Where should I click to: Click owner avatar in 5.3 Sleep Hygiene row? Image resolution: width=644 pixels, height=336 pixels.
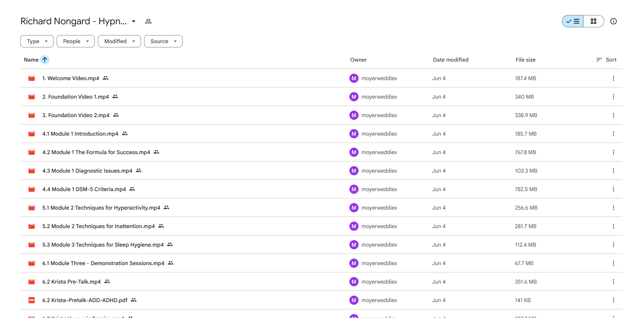pyautogui.click(x=354, y=245)
